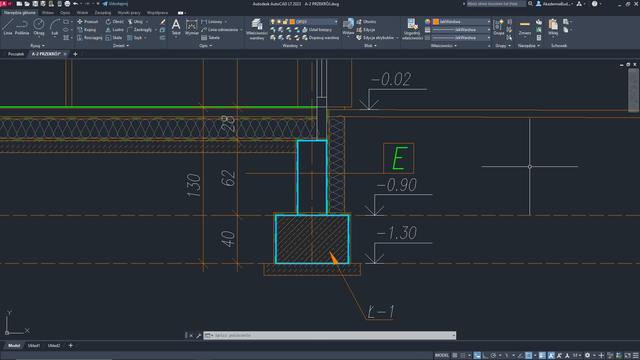Toggle ortho mode in status bar

pyautogui.click(x=485, y=356)
